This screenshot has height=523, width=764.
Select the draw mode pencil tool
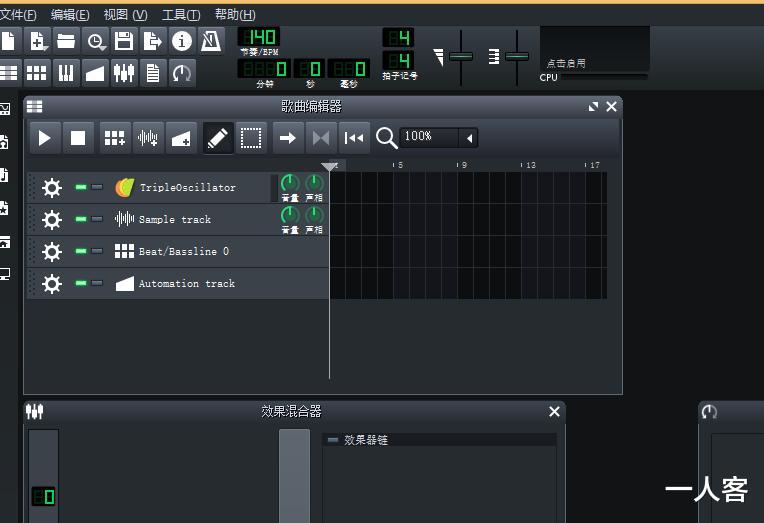[218, 138]
